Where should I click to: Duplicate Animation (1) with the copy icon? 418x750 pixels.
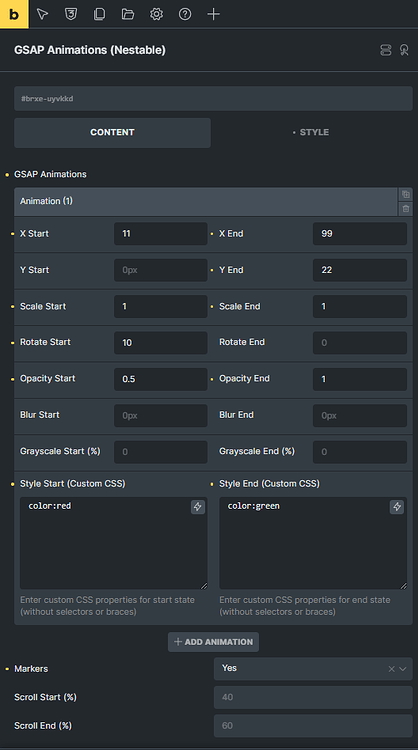tap(406, 194)
